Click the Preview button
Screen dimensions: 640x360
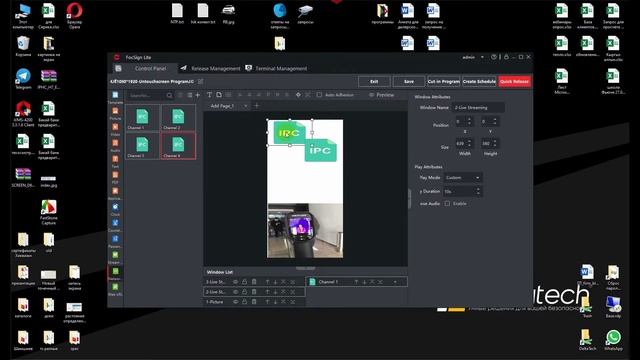[381, 95]
